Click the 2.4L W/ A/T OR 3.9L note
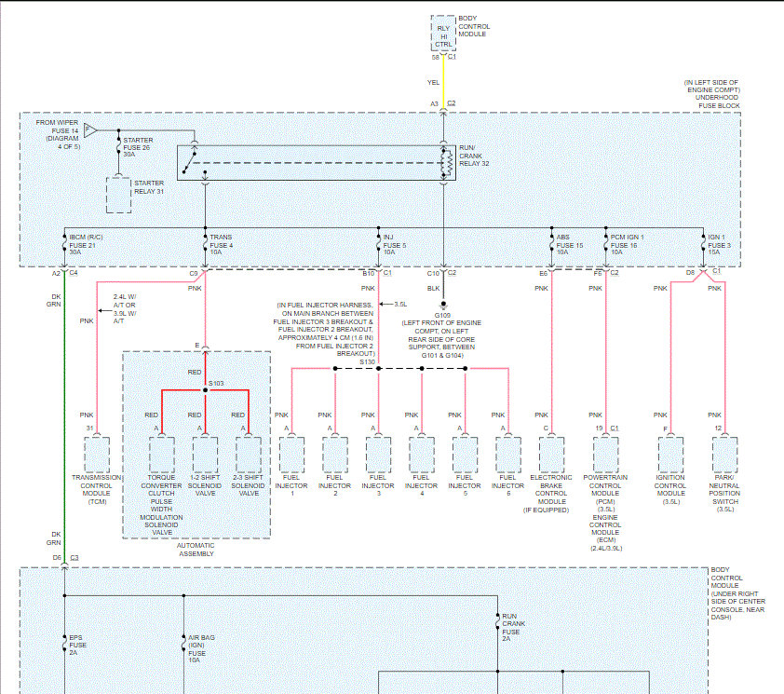Screen dimensions: 784x694 tap(124, 308)
